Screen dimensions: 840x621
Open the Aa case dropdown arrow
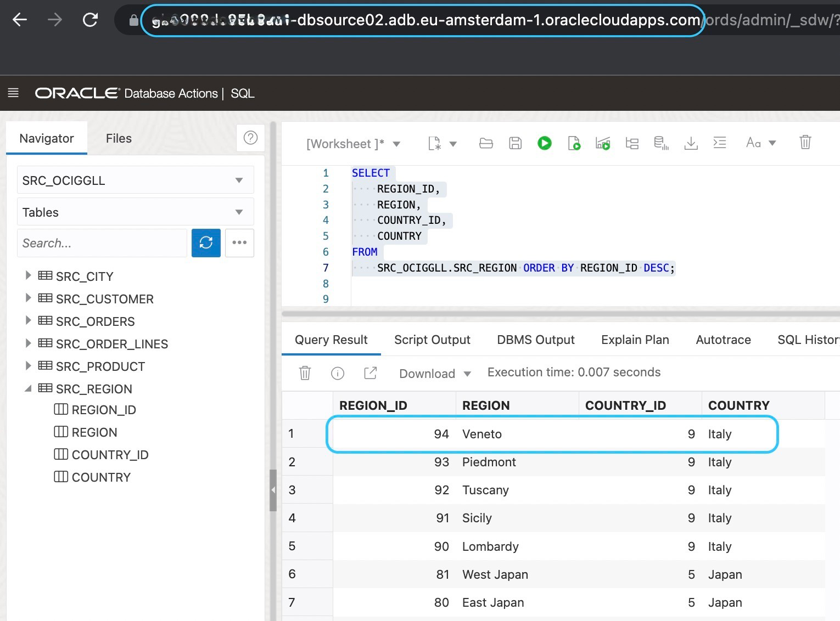coord(772,143)
